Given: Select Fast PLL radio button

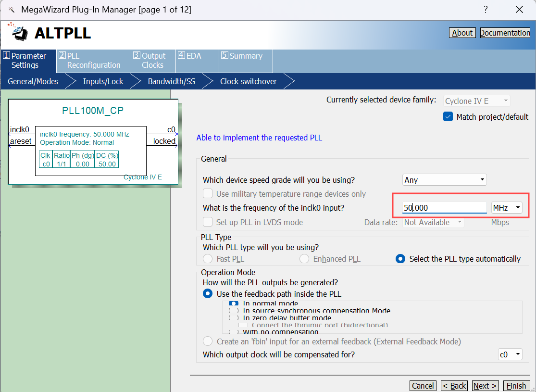Looking at the screenshot, I should [208, 259].
